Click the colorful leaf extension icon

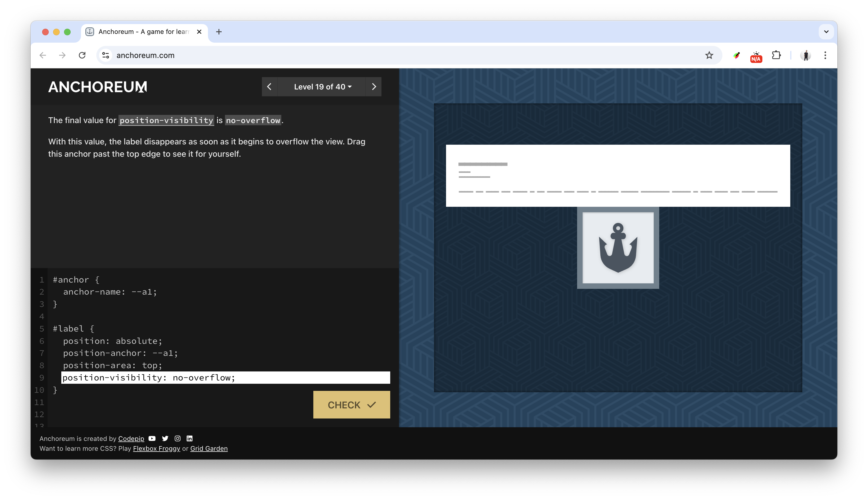[736, 55]
